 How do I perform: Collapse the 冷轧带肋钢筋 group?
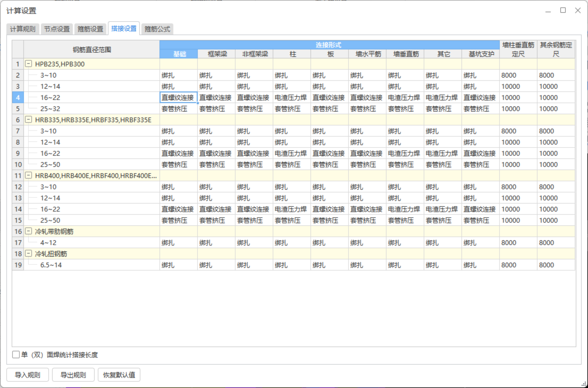[29, 231]
